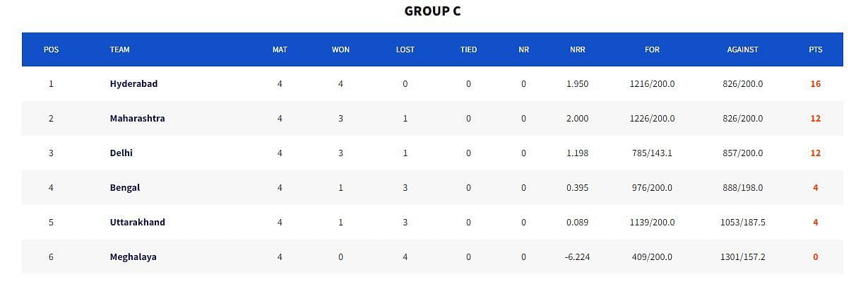Click the NRR column header
Screen dimensions: 868x289
point(577,49)
